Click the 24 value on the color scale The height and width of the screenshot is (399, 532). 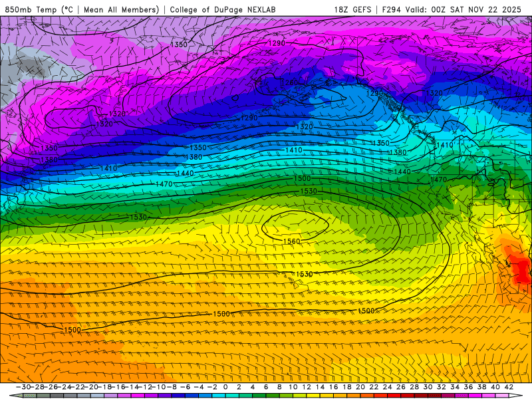[x=388, y=387]
